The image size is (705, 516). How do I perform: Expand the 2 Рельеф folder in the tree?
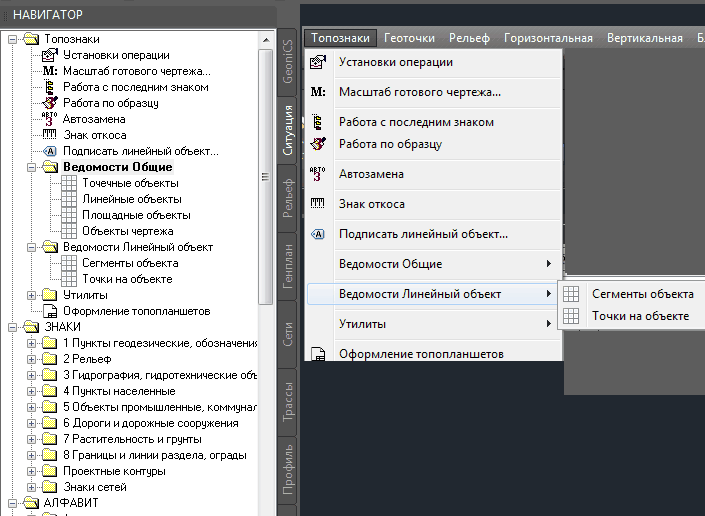tap(31, 359)
